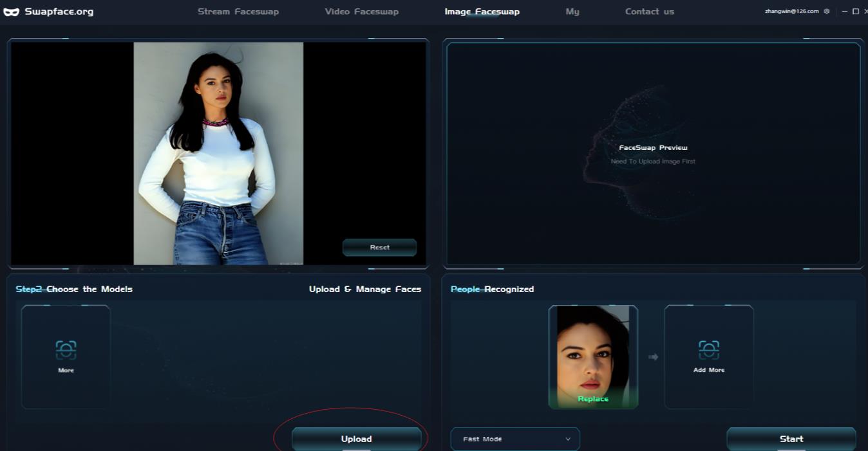The height and width of the screenshot is (451, 868).
Task: Select the Image Faceswap tab
Action: point(482,12)
